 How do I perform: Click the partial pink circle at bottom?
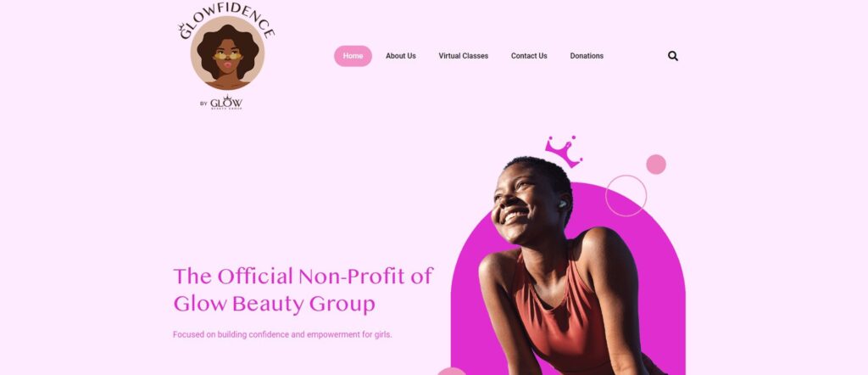tap(452, 371)
